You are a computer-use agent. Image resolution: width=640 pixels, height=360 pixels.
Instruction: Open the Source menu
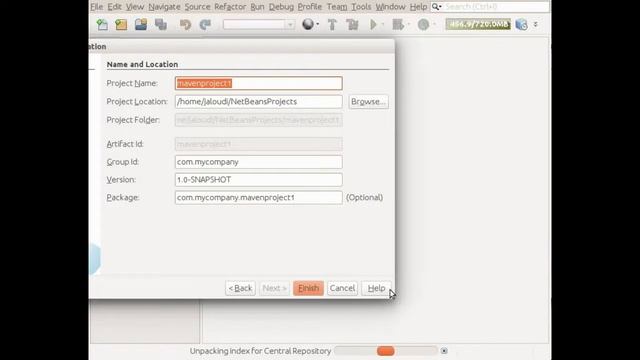[197, 7]
